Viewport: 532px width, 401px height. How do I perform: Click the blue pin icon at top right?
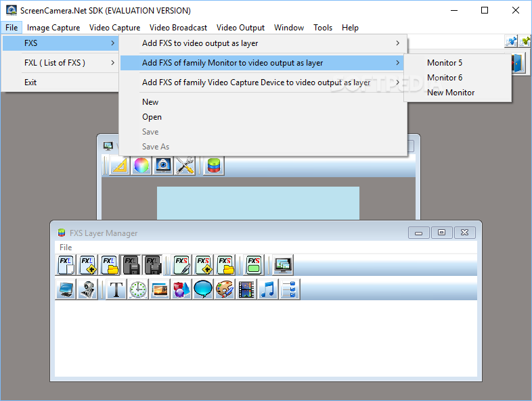[x=511, y=41]
